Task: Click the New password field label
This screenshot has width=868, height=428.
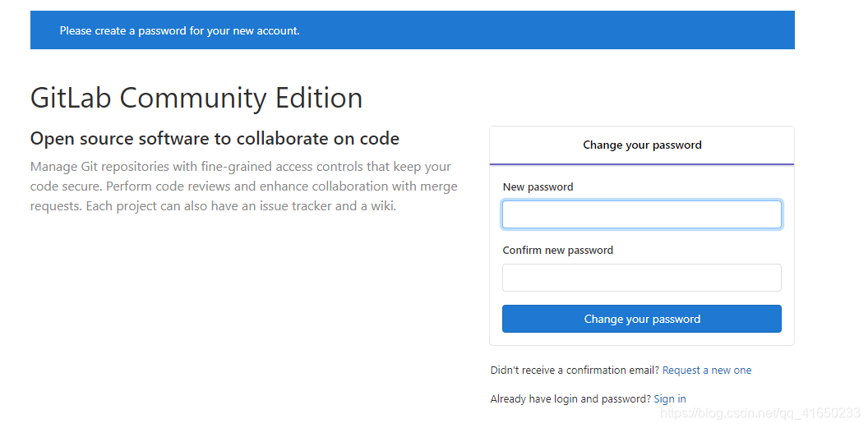Action: coord(538,187)
